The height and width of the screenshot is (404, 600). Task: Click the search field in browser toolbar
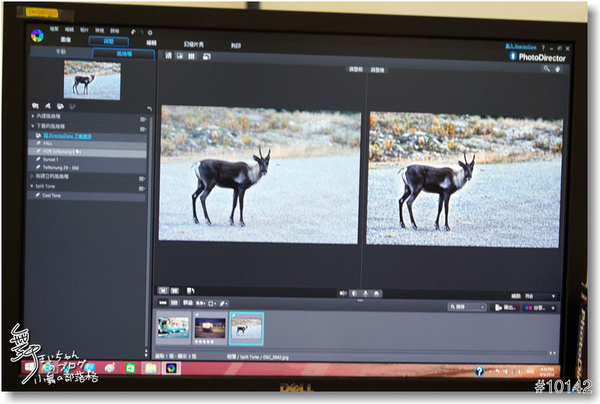467,307
